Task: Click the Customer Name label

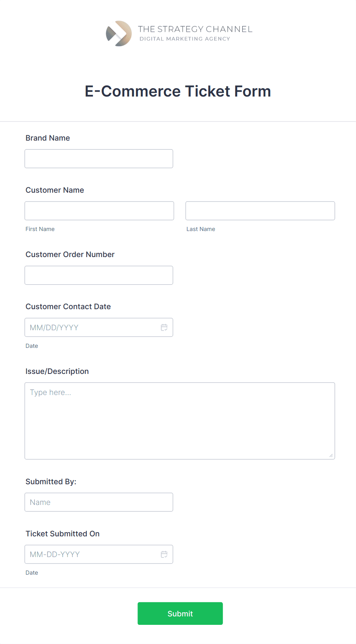Action: click(x=55, y=190)
